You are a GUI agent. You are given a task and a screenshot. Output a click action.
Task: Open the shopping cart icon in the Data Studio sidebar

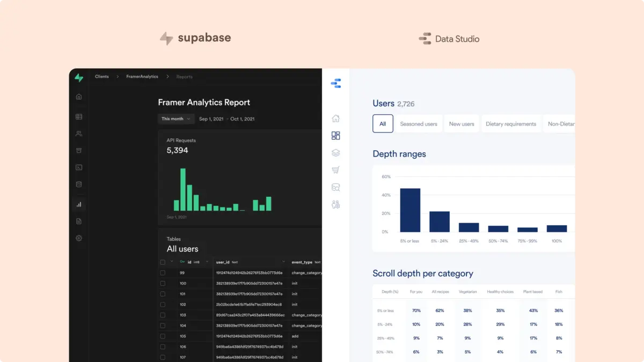pos(336,170)
